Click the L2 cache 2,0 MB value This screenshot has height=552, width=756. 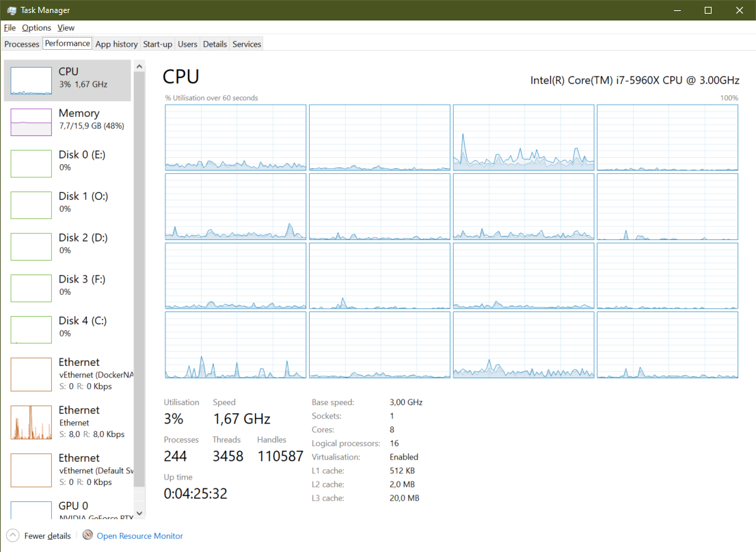402,484
